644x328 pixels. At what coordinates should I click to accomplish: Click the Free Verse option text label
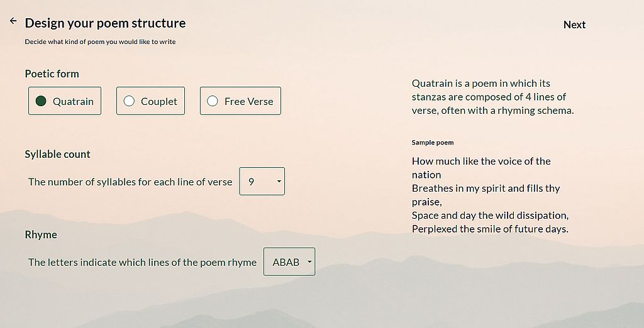tap(249, 101)
